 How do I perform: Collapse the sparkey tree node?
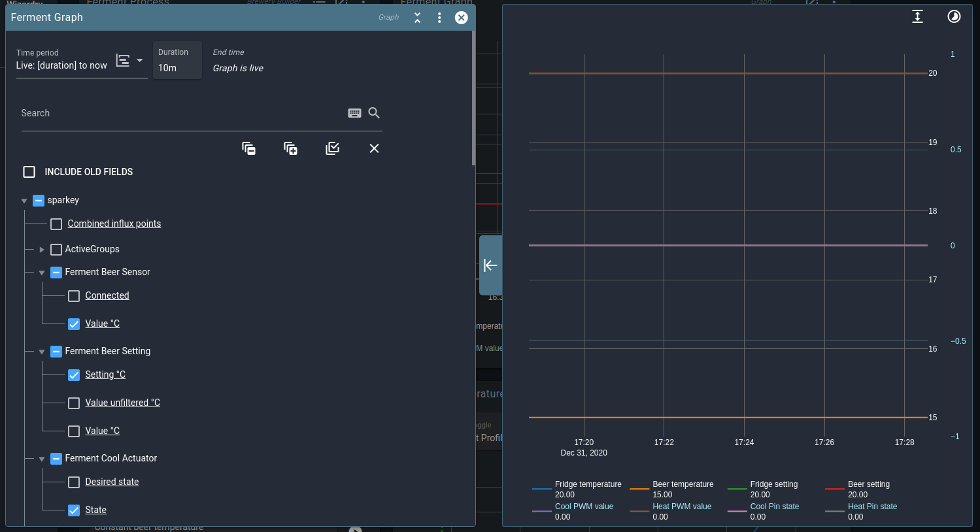tap(24, 201)
